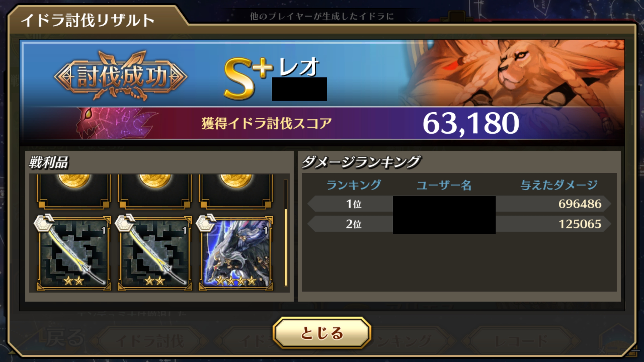Tap the 討伐成功 success emblem

(x=121, y=76)
